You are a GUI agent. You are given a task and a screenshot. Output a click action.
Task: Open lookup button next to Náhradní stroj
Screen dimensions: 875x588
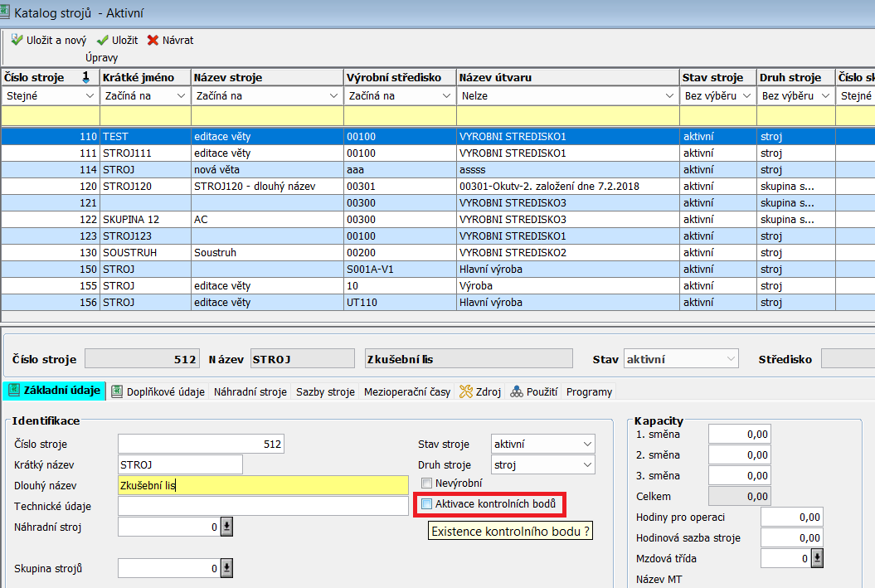pos(226,527)
